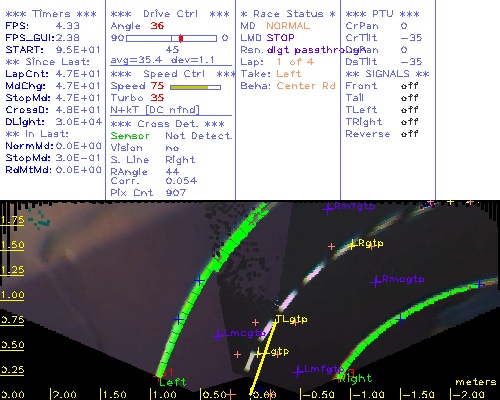Click the TLgtp yellow cross marker
Image resolution: width=500 pixels, height=400 pixels.
pos(277,321)
